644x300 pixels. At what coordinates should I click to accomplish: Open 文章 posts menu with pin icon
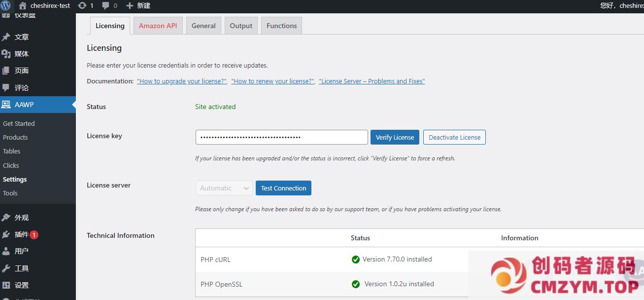[x=21, y=37]
